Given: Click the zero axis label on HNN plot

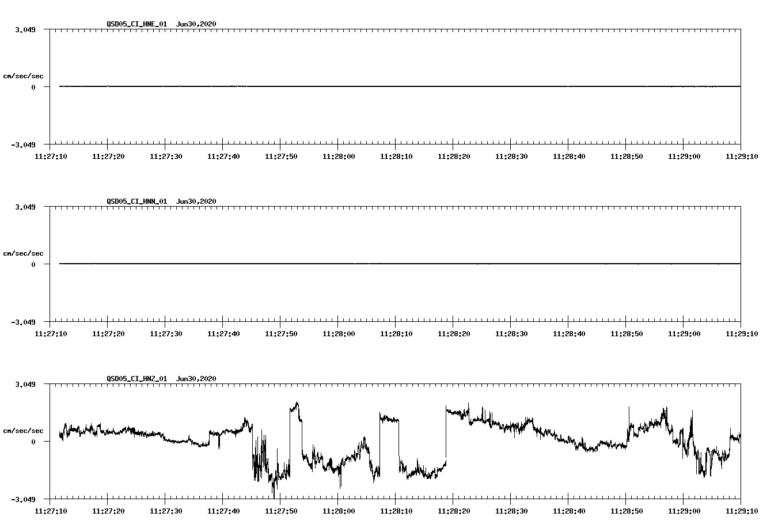Looking at the screenshot, I should (x=33, y=264).
